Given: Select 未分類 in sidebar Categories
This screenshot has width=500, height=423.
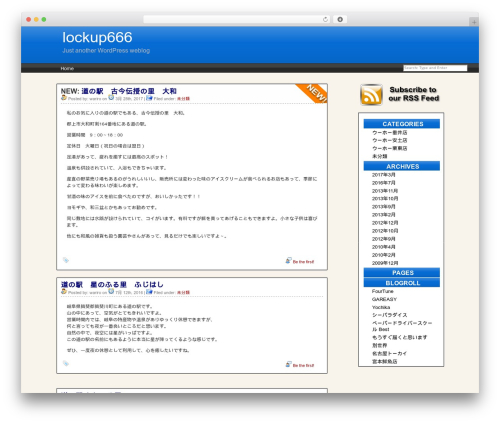Looking at the screenshot, I should tap(380, 156).
